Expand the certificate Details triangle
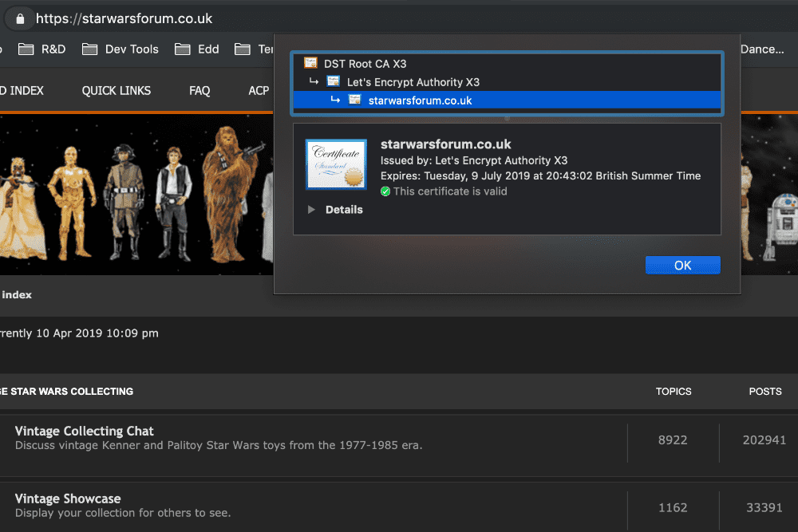 pyautogui.click(x=311, y=210)
